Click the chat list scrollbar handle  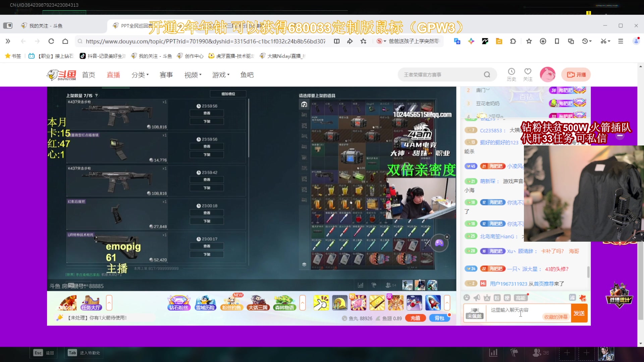point(588,272)
